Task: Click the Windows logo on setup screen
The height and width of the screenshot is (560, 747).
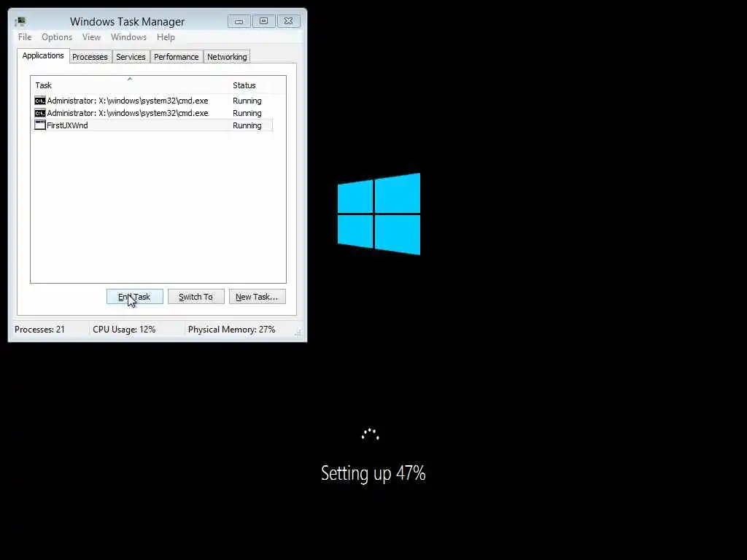Action: pos(379,214)
